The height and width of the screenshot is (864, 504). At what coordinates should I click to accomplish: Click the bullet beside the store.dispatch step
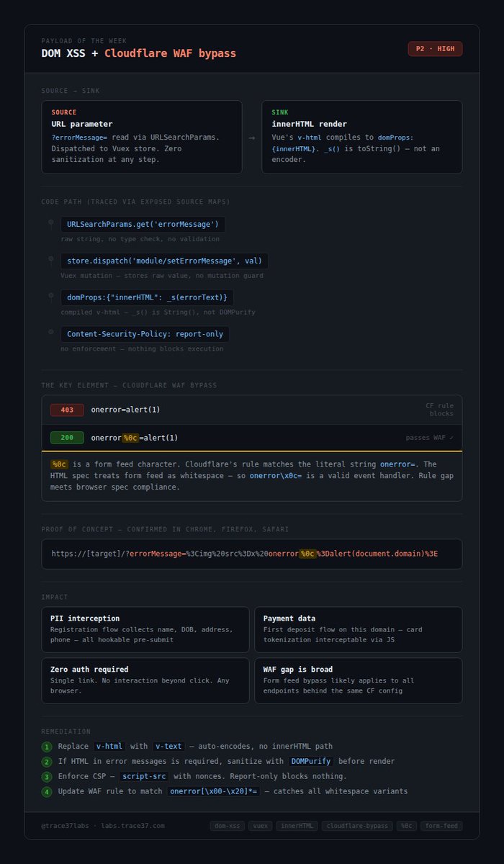click(50, 258)
